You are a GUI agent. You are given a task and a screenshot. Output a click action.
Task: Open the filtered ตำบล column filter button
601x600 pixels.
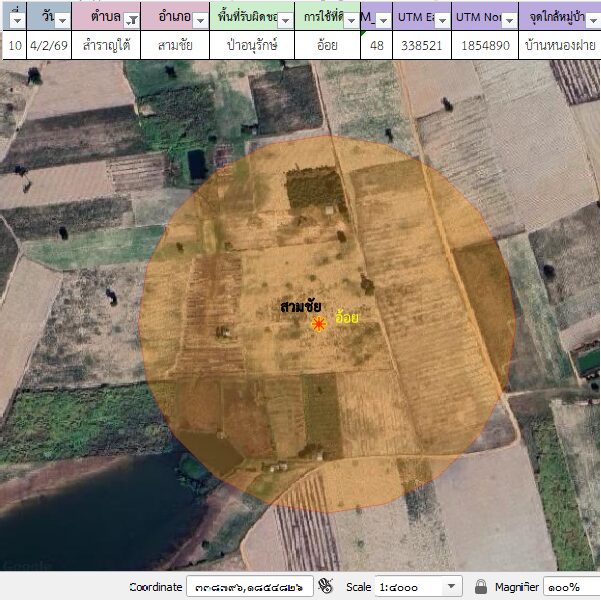click(131, 19)
